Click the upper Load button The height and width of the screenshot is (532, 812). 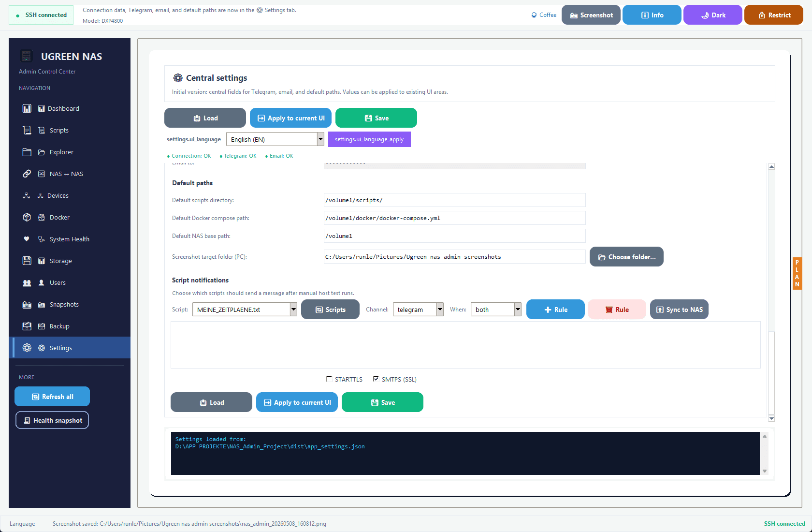[x=205, y=118]
